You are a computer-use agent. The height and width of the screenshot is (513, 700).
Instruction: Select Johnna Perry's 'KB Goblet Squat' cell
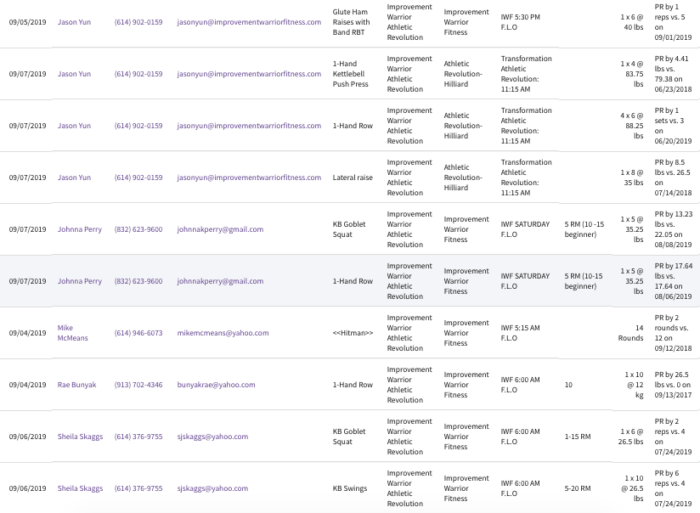pos(349,229)
